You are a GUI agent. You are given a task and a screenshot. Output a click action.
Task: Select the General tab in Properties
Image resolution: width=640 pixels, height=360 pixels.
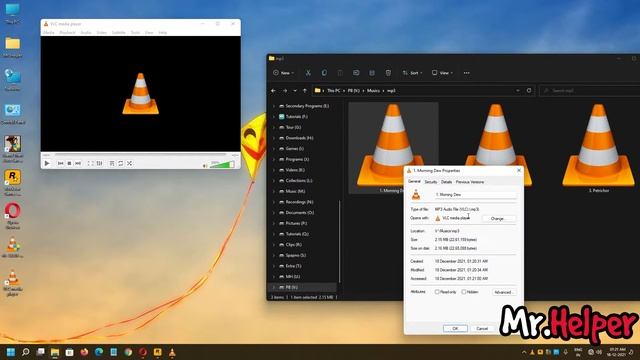pos(414,182)
